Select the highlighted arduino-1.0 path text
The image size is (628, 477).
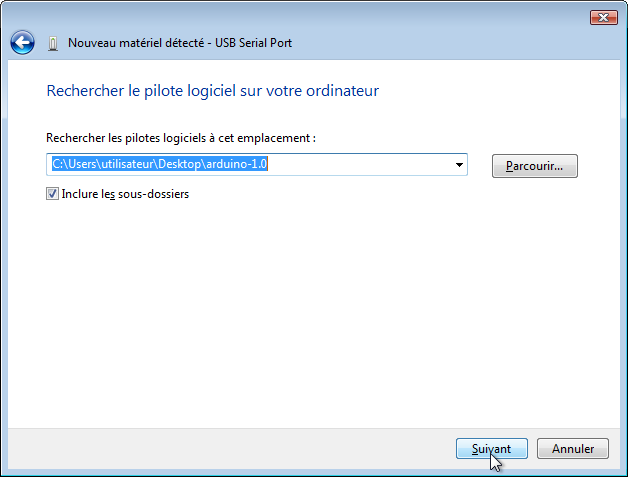coord(160,164)
